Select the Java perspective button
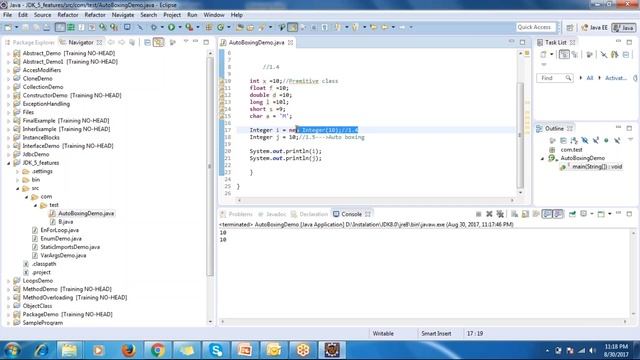Screen dimensions: 640x360 [624, 27]
